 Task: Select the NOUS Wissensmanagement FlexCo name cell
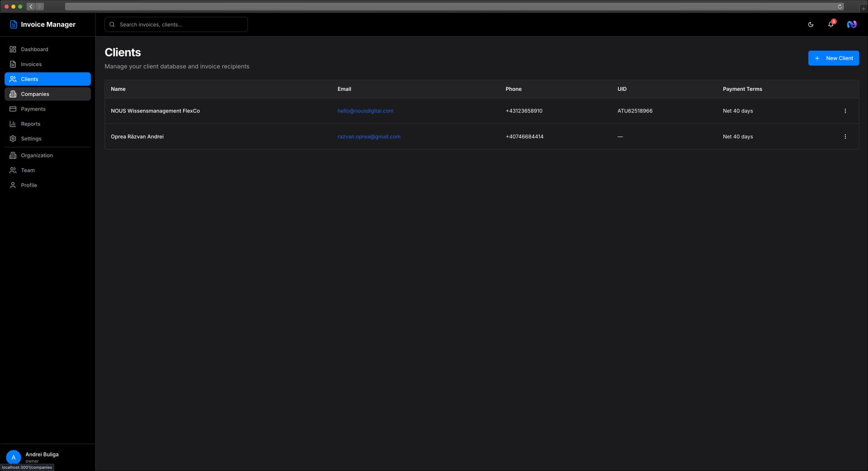155,111
